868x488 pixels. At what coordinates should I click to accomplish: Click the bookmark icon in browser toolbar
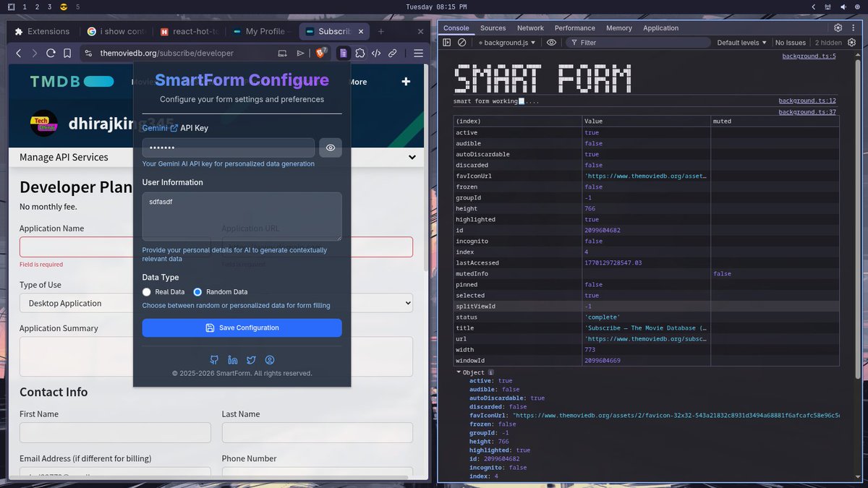pos(67,53)
